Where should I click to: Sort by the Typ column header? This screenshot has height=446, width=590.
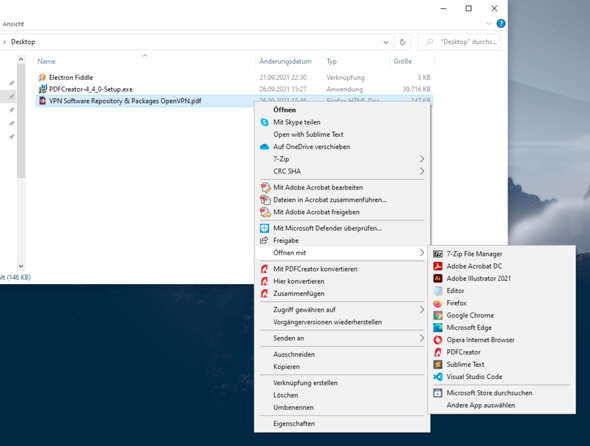pyautogui.click(x=331, y=61)
